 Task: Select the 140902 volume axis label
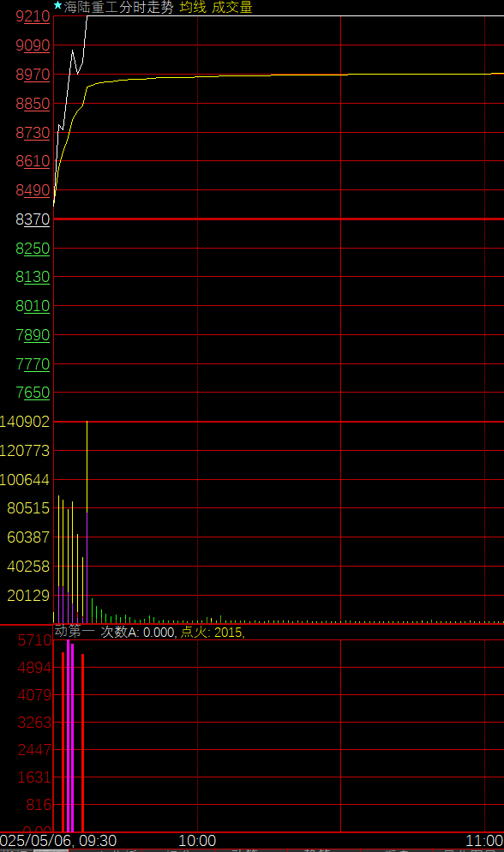25,422
